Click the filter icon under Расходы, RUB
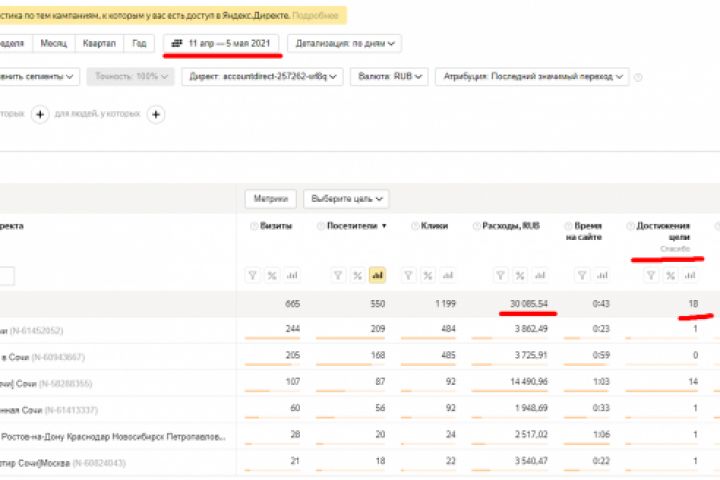 coord(499,275)
